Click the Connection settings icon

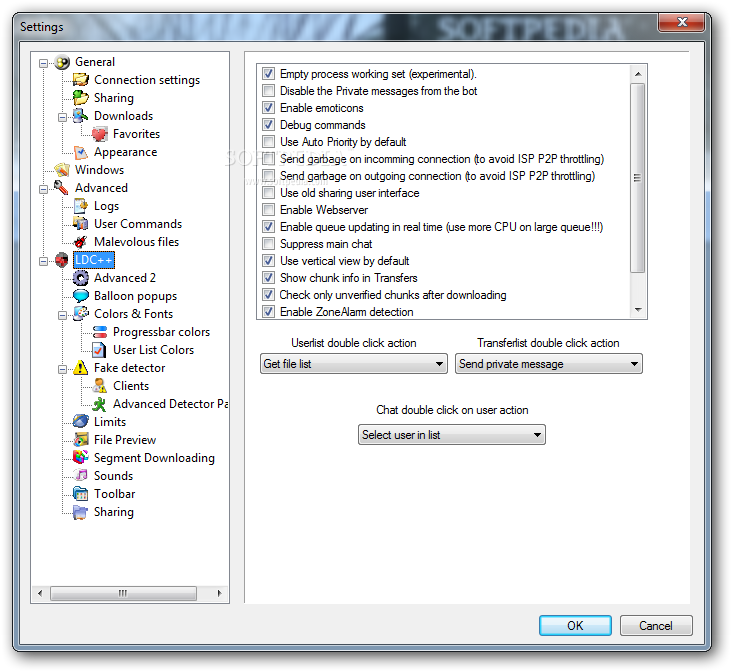[81, 80]
